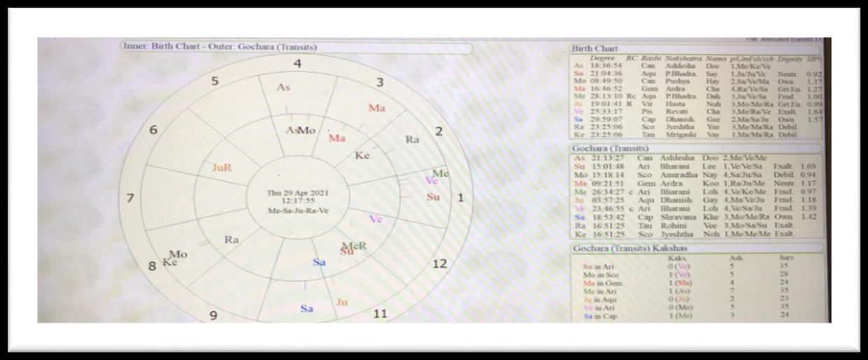Select house number 5 on the chart wheel

215,81
